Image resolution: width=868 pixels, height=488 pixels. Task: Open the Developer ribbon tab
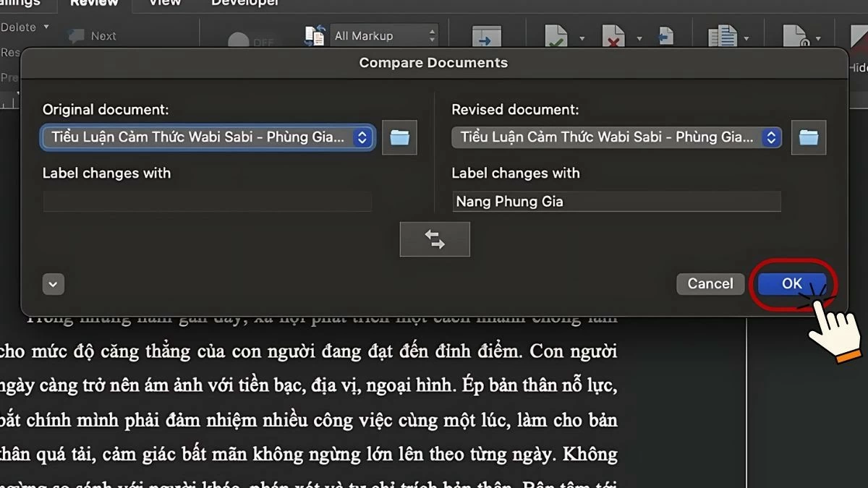point(244,4)
